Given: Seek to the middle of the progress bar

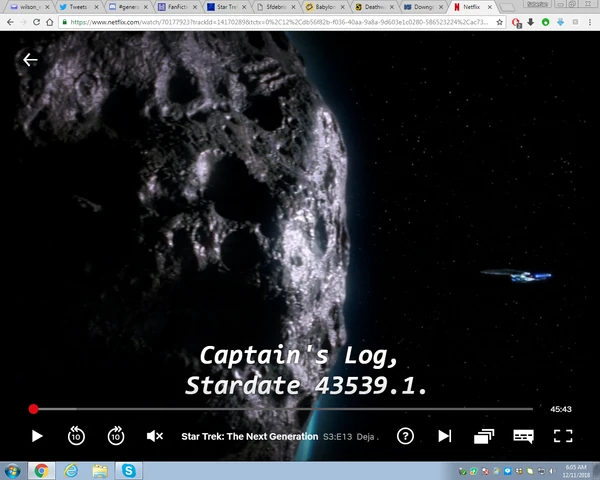Looking at the screenshot, I should [x=283, y=409].
